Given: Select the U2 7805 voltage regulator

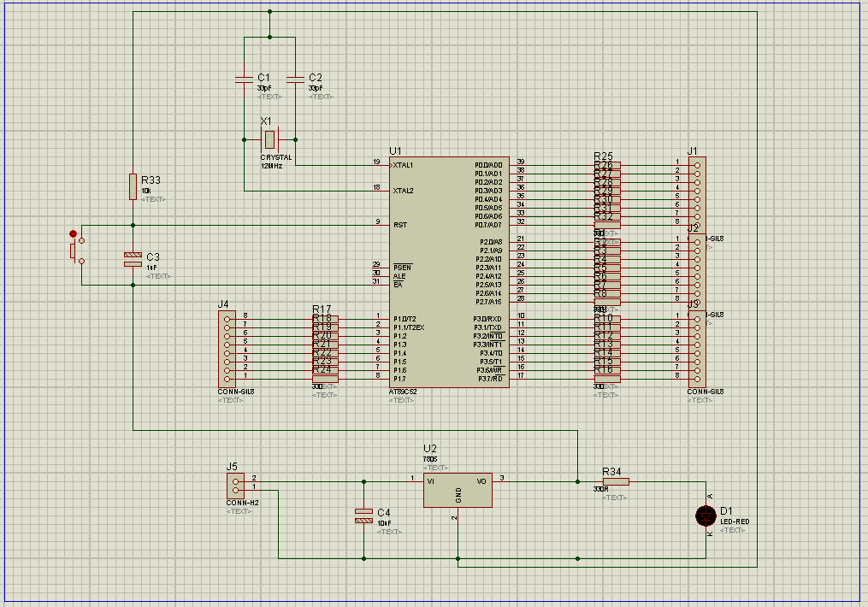Looking at the screenshot, I should (x=458, y=489).
